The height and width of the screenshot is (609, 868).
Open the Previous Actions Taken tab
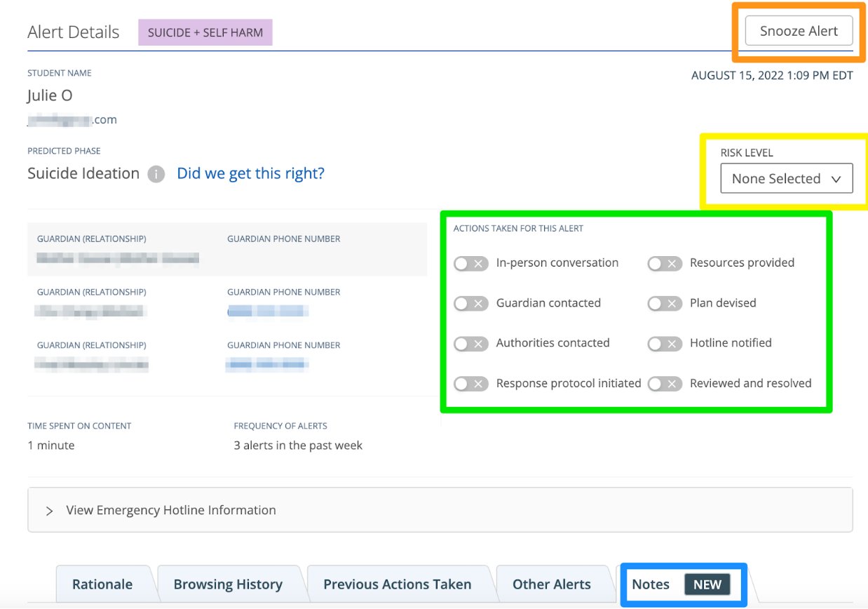[398, 584]
